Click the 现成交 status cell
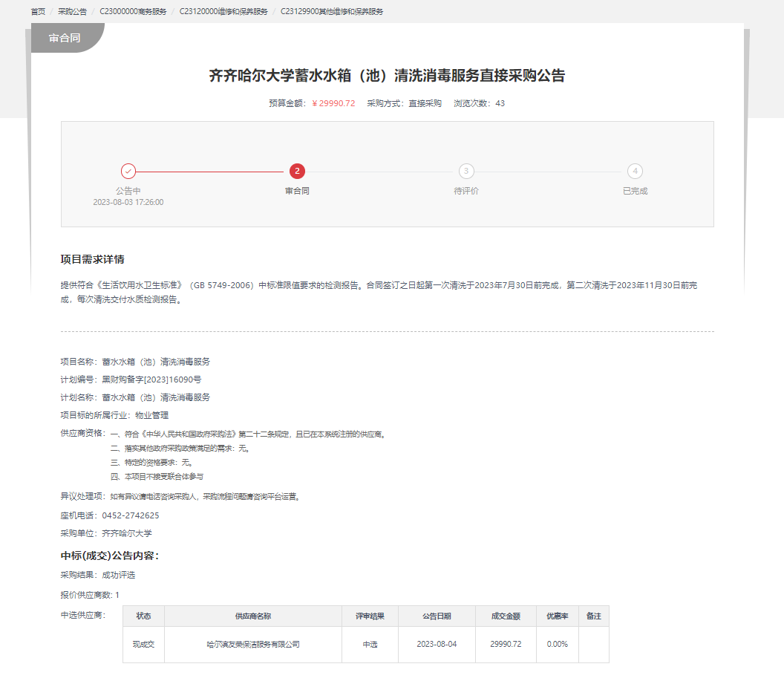This screenshot has height=684, width=784. coord(143,644)
